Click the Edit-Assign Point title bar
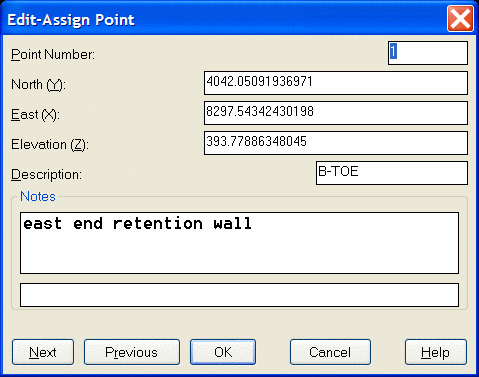The image size is (479, 377). pyautogui.click(x=223, y=19)
